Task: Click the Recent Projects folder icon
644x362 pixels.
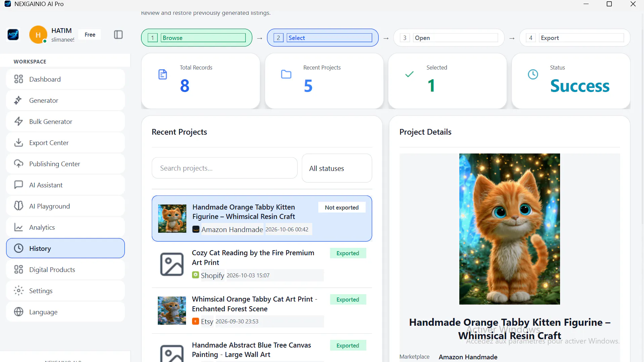Action: tap(286, 74)
